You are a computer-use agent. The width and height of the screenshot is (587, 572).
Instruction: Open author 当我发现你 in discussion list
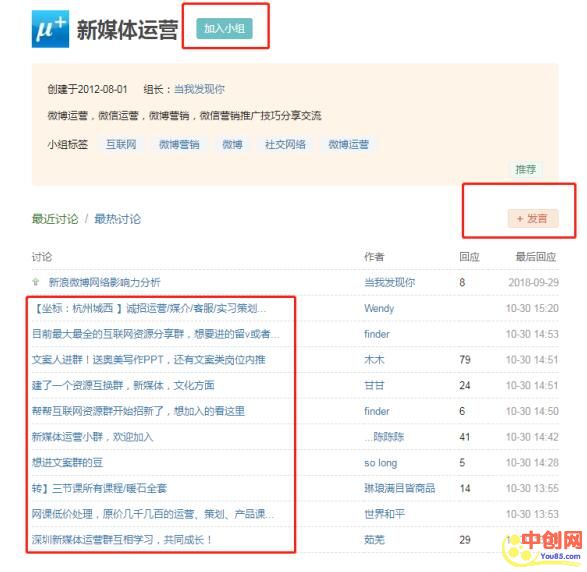(x=389, y=282)
